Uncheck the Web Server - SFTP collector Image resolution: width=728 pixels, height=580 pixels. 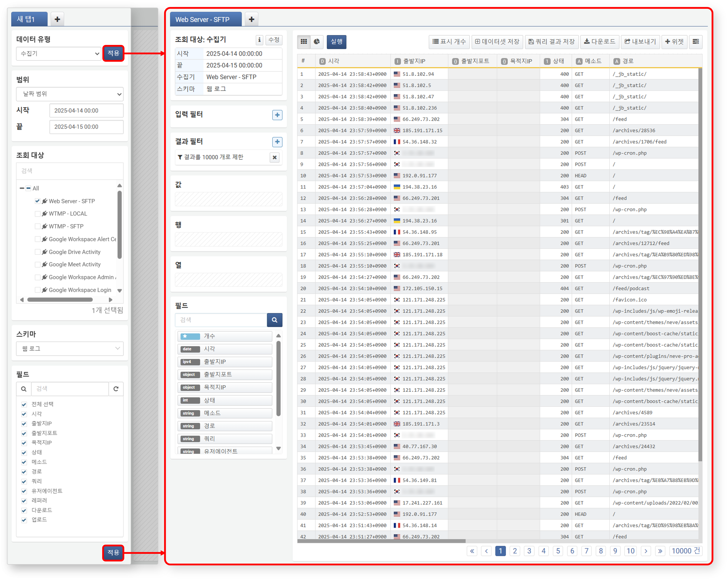pos(38,201)
